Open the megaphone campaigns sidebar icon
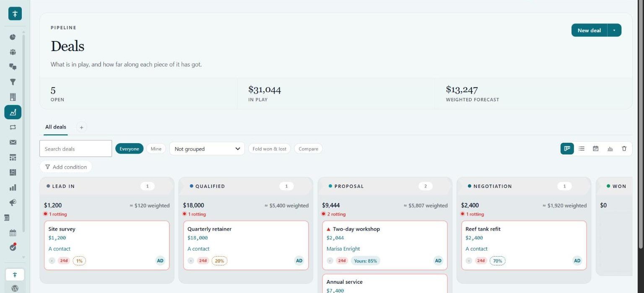Image resolution: width=644 pixels, height=293 pixels. tap(13, 203)
